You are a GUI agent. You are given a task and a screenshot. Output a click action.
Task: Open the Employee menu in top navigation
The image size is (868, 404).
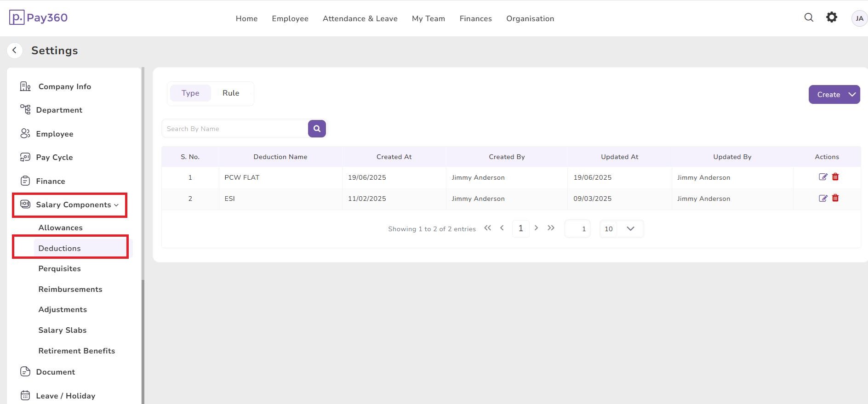pyautogui.click(x=290, y=19)
